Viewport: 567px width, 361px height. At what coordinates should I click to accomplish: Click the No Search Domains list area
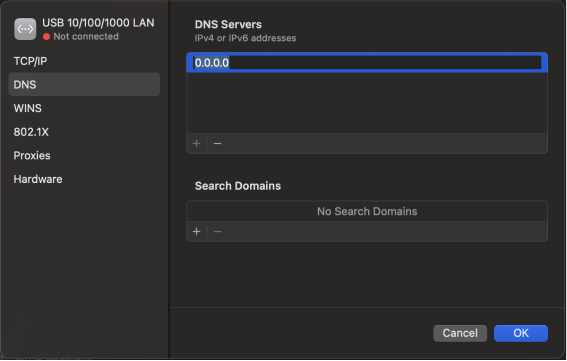click(x=367, y=211)
